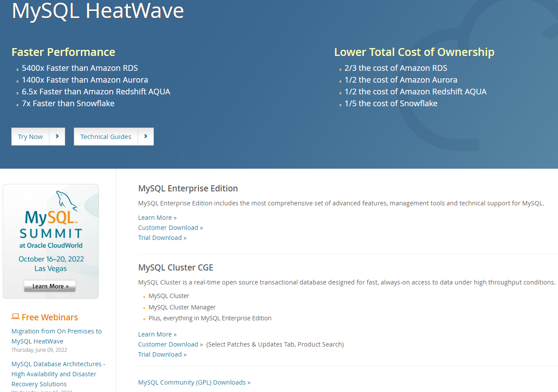Click '7x Faster than Snowflake' text

68,104
